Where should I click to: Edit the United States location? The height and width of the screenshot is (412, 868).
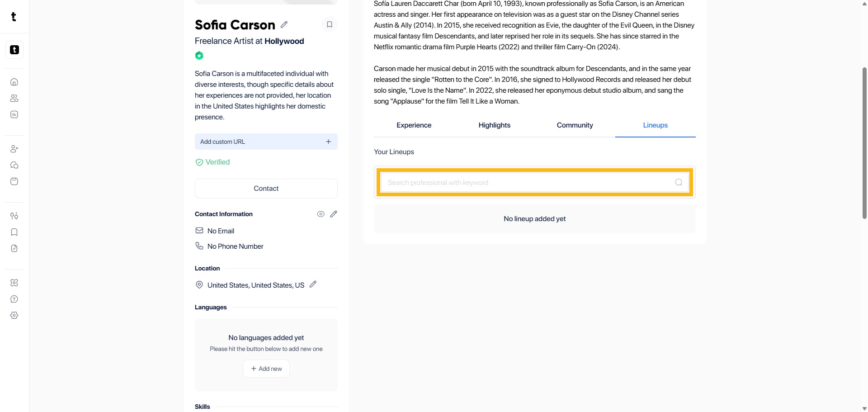click(313, 284)
